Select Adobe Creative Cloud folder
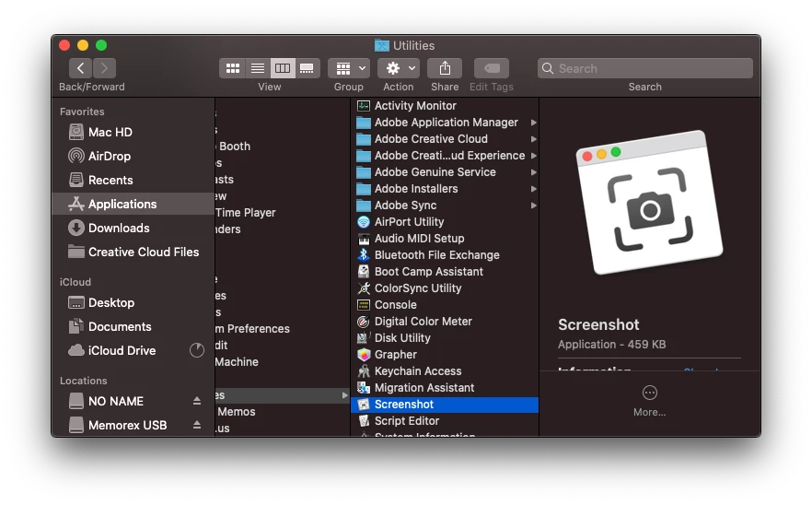This screenshot has height=505, width=812. coord(445,139)
